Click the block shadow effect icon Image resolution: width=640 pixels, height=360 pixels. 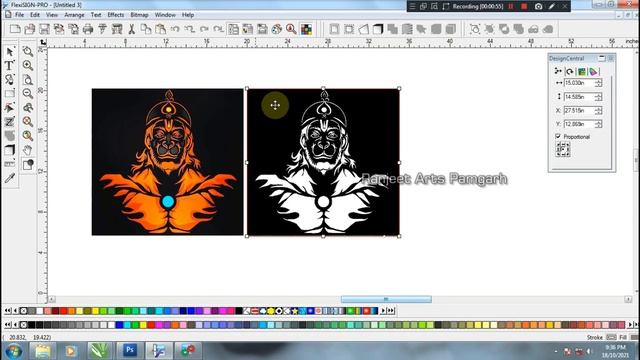click(x=378, y=29)
